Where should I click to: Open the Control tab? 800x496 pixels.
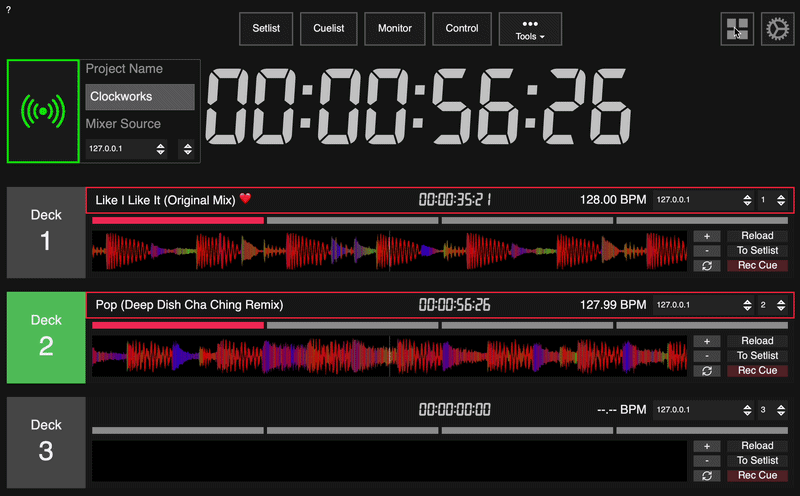pos(462,29)
